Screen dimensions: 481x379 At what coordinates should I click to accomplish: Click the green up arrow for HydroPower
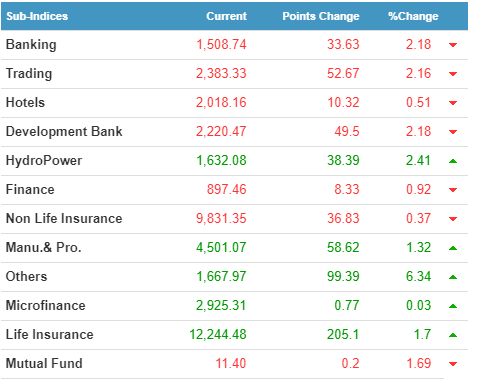point(453,161)
